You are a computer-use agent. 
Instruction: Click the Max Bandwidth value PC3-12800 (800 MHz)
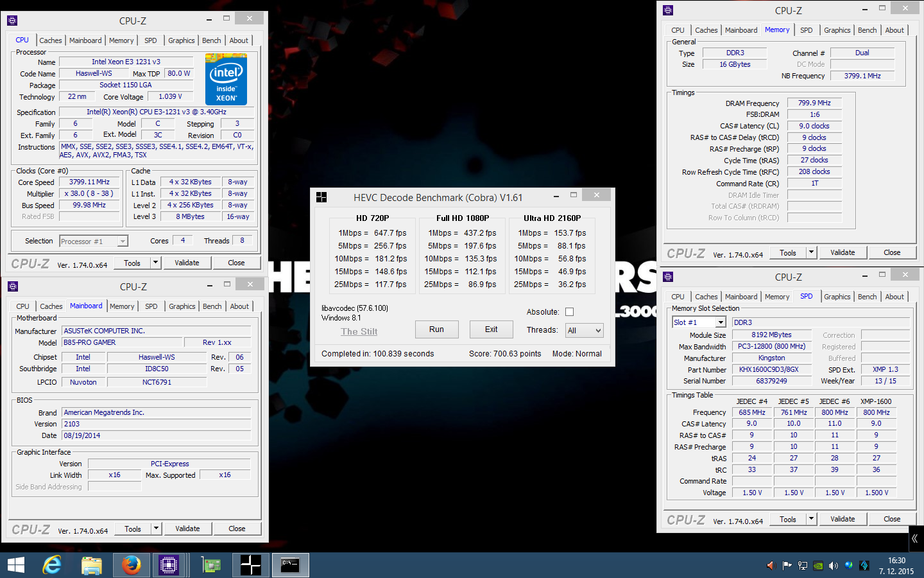[x=771, y=347]
